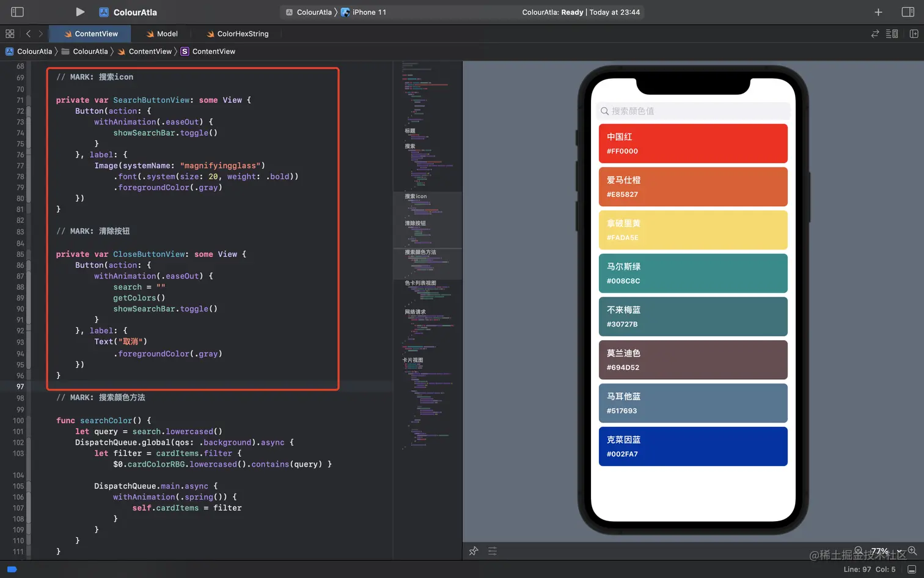Select the 中国红 #FF0000 card
Viewport: 924px width, 578px height.
tap(693, 144)
